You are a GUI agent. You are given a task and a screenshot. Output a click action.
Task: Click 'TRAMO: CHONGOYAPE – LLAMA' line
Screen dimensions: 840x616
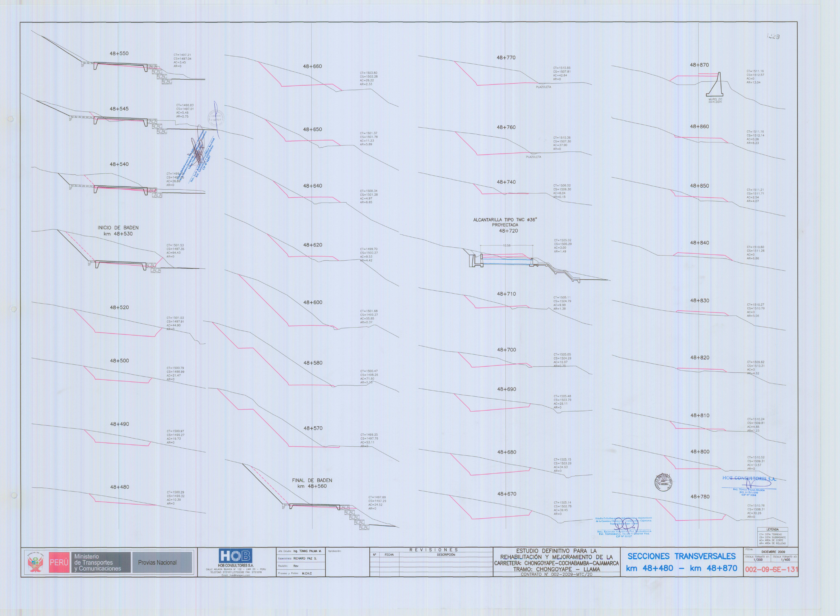[556, 569]
